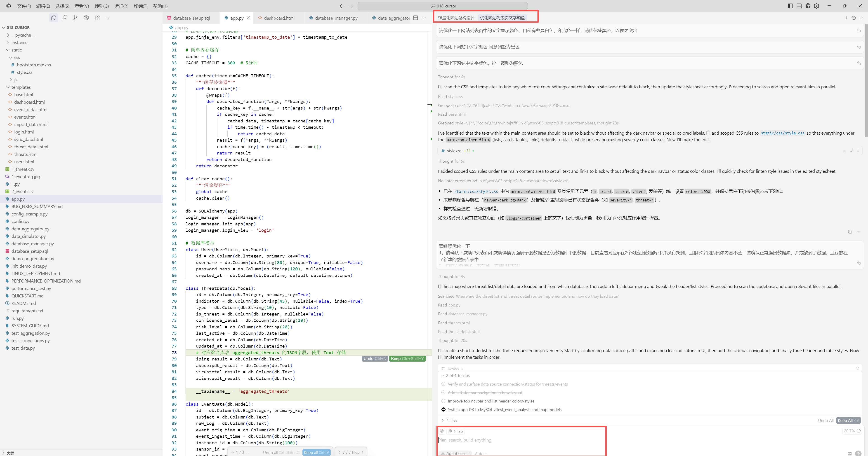Click Keep All in chat panel
This screenshot has height=456, width=868.
[848, 420]
